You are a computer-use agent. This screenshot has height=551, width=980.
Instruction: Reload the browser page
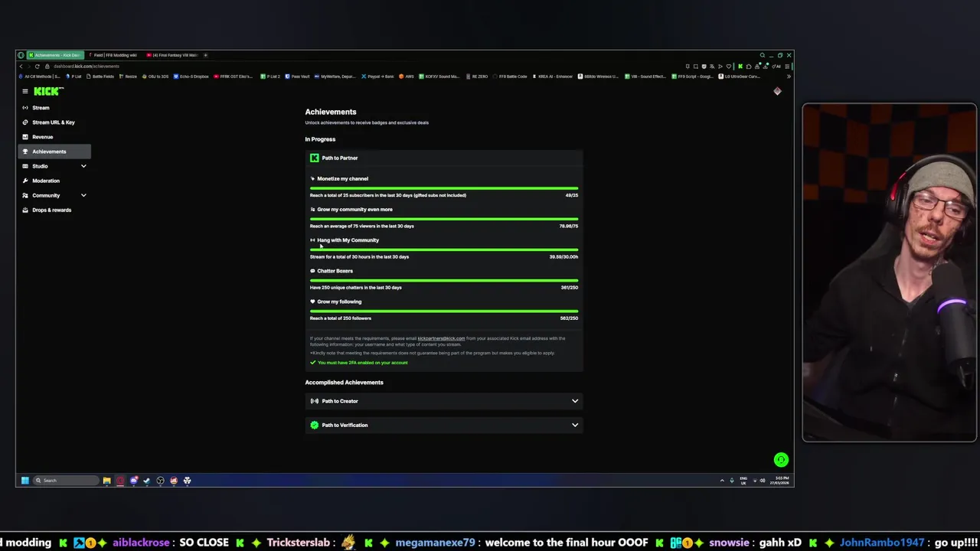(x=38, y=67)
